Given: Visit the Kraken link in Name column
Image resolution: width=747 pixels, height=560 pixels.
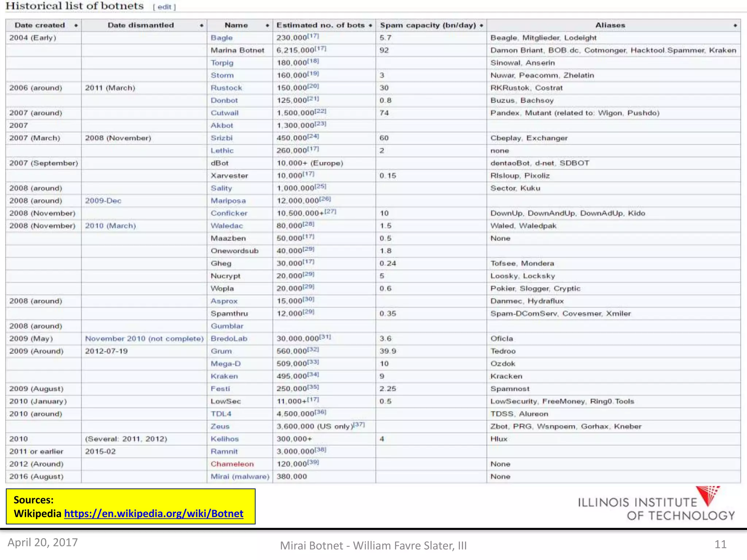Looking at the screenshot, I should (x=224, y=376).
